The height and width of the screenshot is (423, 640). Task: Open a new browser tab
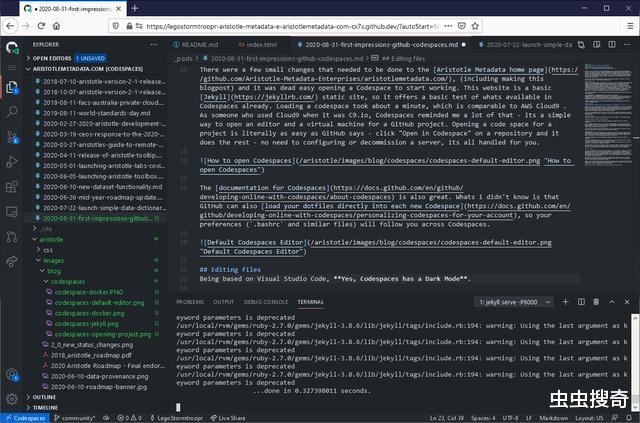tap(135, 8)
